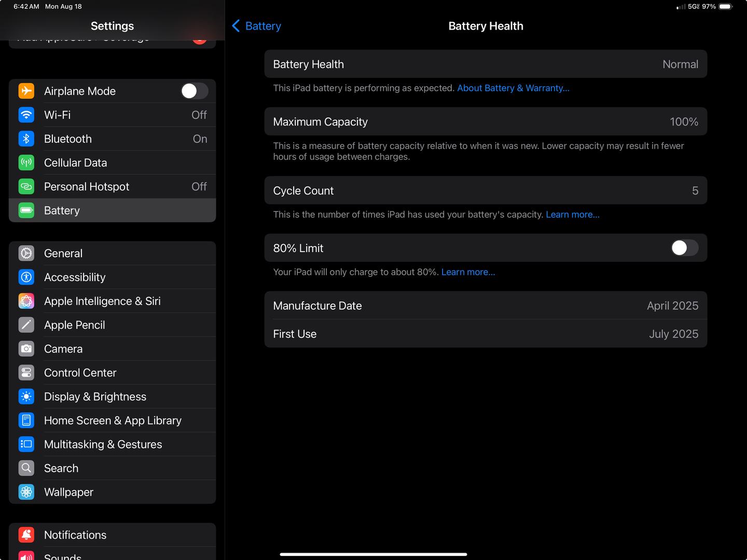Tap the Wallpaper flower icon
This screenshot has width=747, height=560.
(26, 492)
